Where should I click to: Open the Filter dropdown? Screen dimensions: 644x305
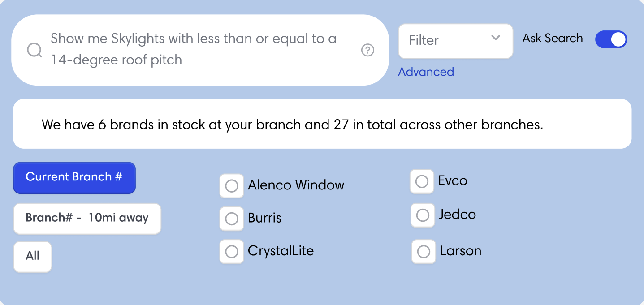pyautogui.click(x=455, y=41)
